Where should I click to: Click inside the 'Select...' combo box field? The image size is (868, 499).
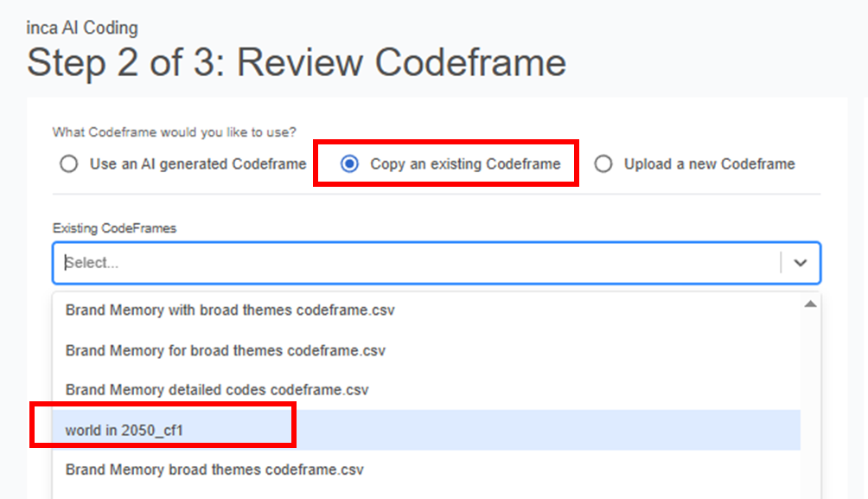pos(415,263)
